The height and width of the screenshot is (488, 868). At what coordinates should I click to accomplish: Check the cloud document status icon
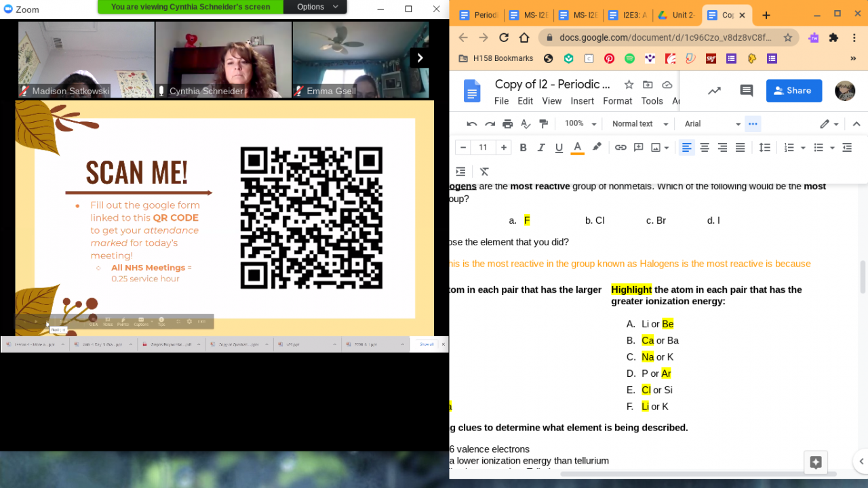pyautogui.click(x=667, y=85)
